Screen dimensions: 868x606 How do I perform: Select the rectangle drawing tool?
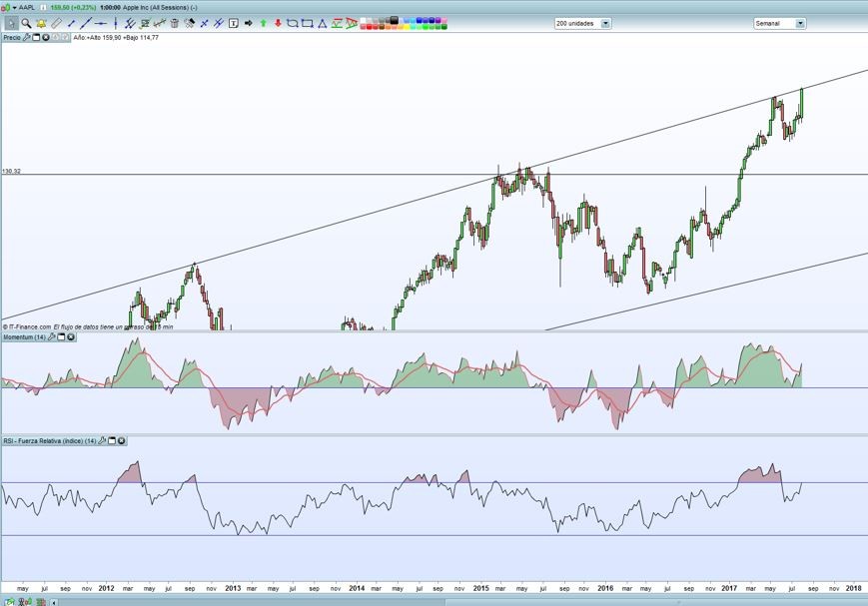coord(308,23)
